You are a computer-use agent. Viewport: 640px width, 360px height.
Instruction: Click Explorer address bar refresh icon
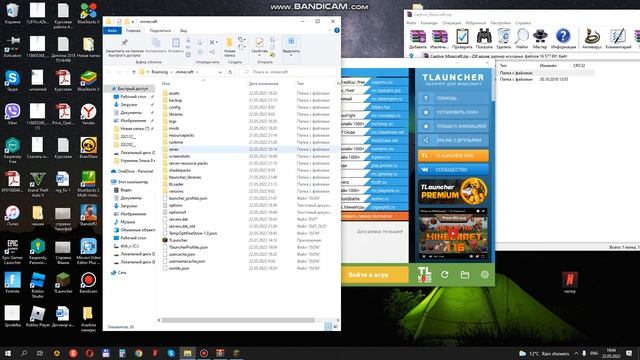tap(230, 72)
